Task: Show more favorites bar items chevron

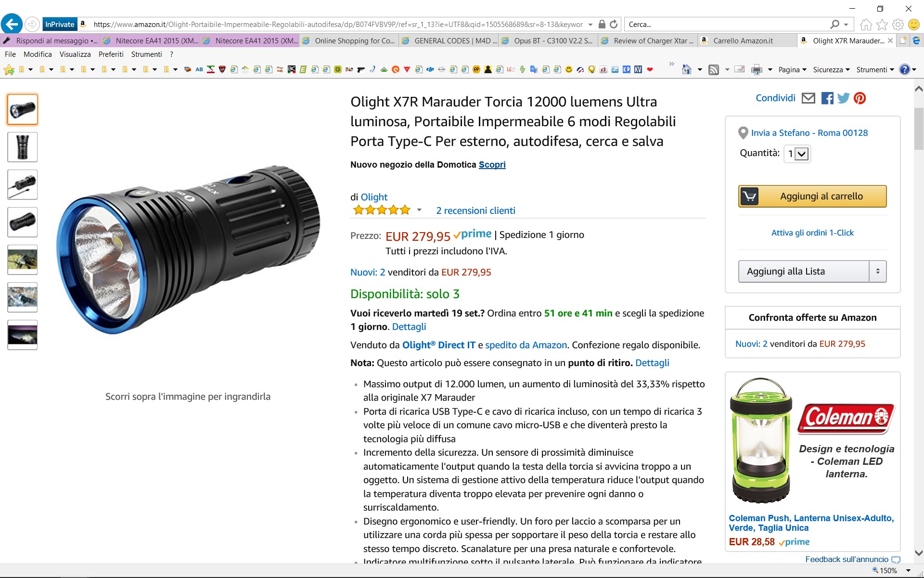Action: click(671, 64)
